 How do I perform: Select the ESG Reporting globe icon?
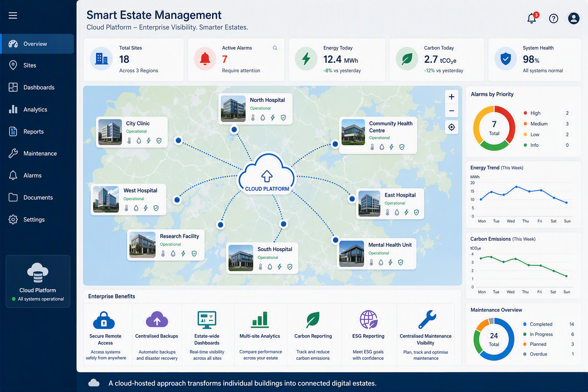(x=369, y=319)
